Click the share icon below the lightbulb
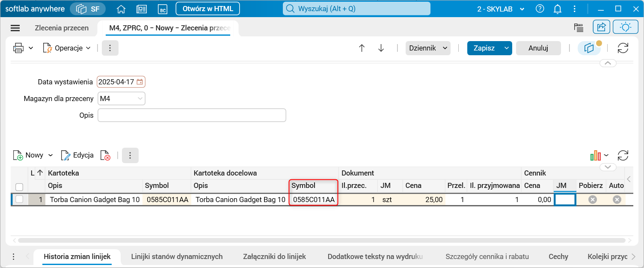Screen dimensions: 644x268 [x=602, y=27]
